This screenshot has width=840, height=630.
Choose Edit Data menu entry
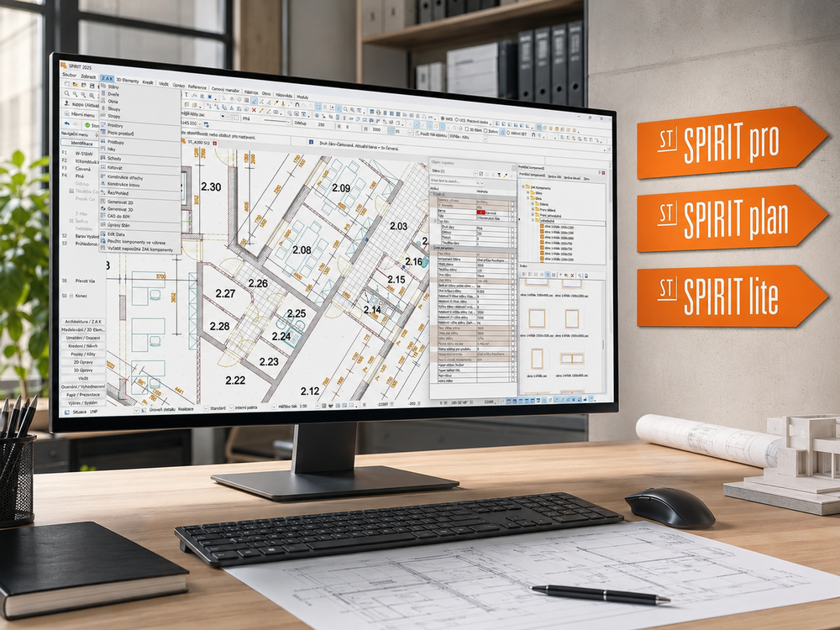click(x=116, y=234)
